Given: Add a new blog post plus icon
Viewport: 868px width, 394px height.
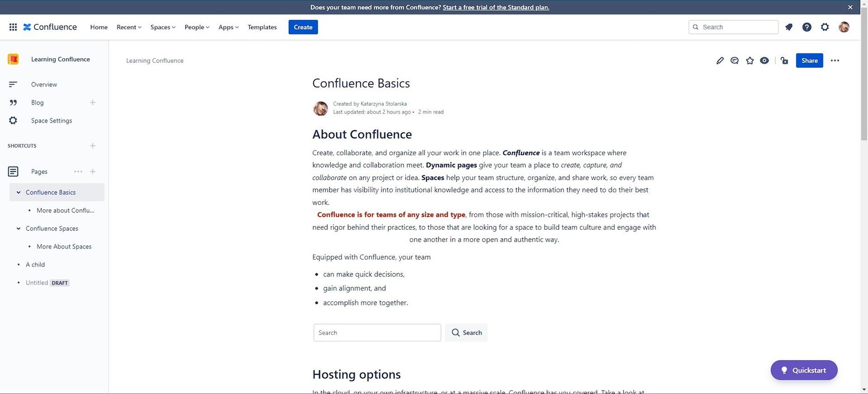Looking at the screenshot, I should [93, 103].
